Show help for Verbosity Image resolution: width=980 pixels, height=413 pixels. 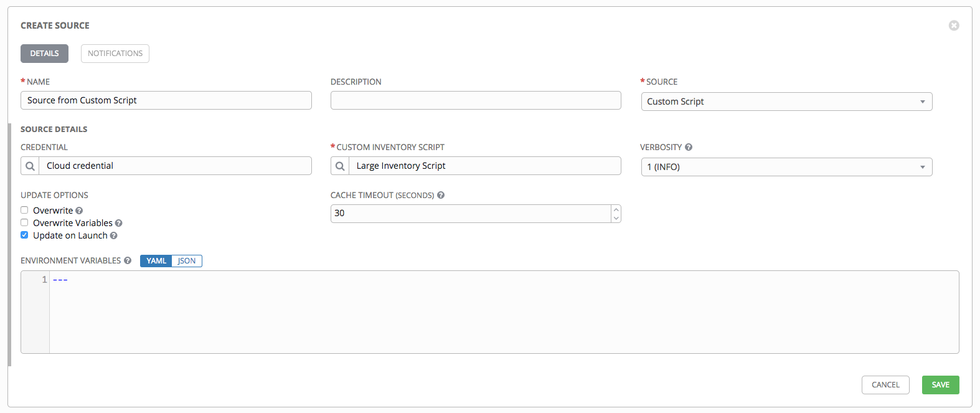click(689, 148)
